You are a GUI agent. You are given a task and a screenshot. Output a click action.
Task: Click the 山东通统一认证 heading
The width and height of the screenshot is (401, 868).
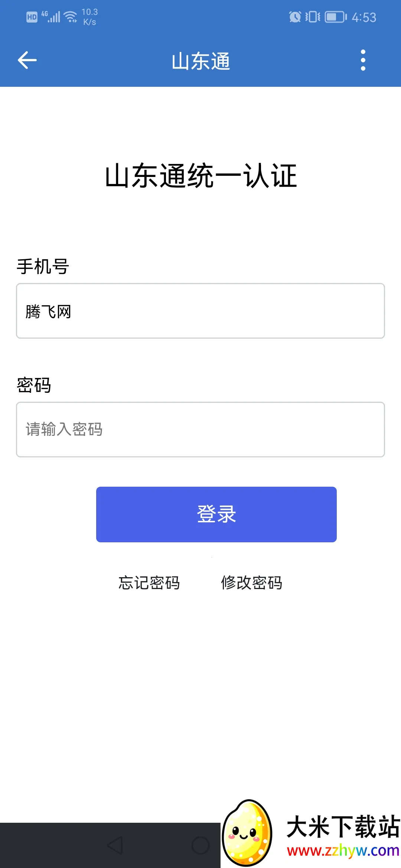click(x=200, y=176)
